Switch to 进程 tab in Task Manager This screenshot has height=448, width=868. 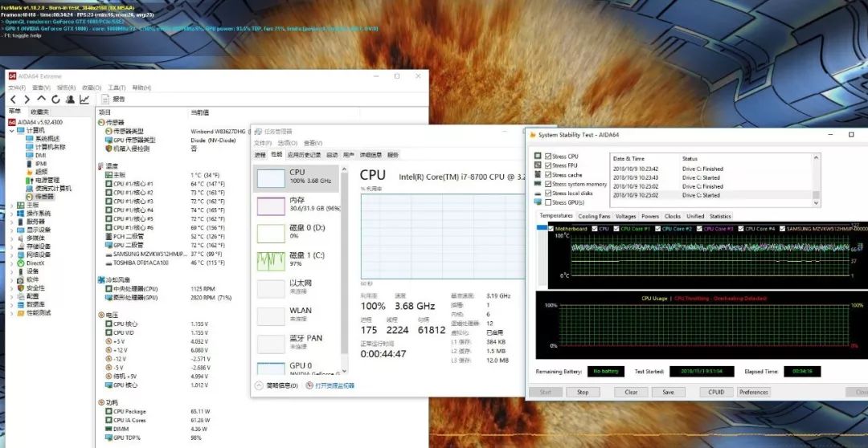[260, 155]
